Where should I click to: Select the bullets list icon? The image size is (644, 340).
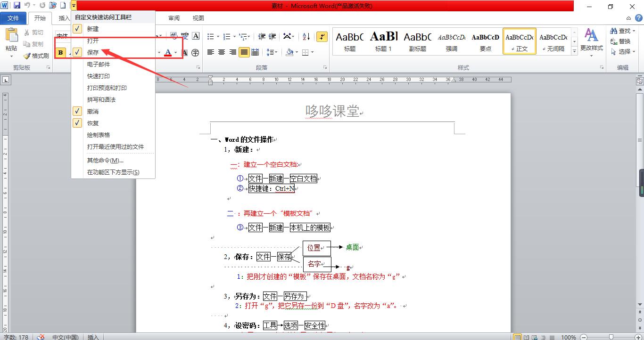coord(211,36)
